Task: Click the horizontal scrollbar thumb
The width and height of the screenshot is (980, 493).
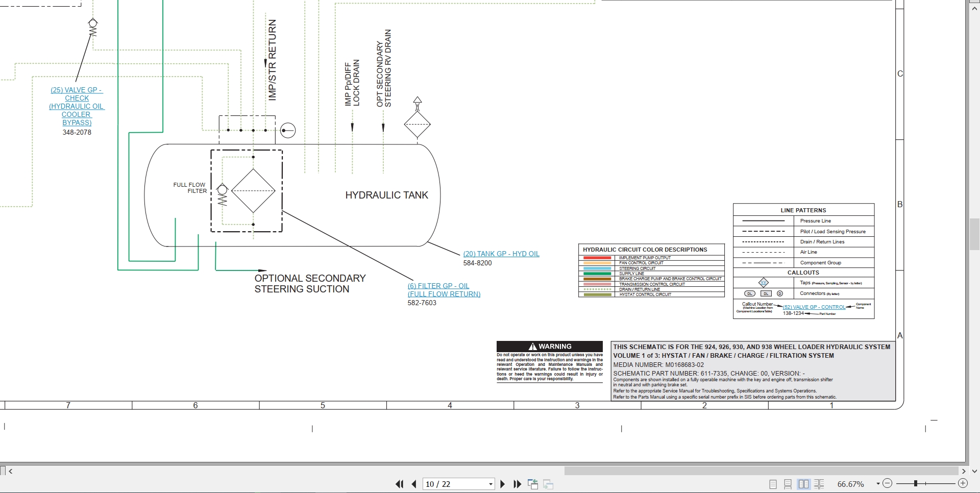Action: (761, 472)
